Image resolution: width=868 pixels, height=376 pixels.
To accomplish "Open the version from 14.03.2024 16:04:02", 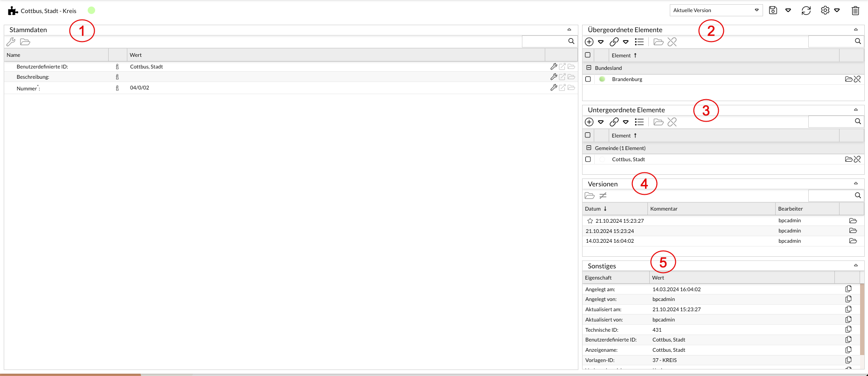I will pyautogui.click(x=853, y=241).
